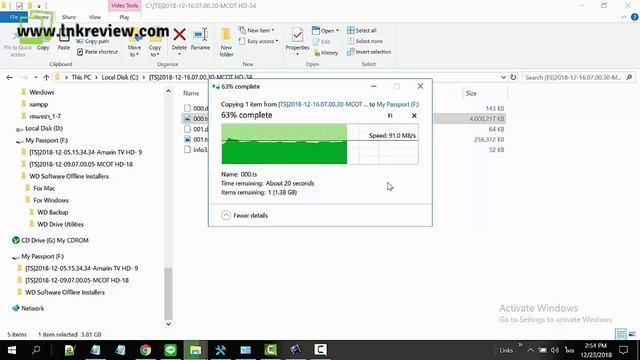This screenshot has height=360, width=640.
Task: Click Select all in ribbon
Action: tap(362, 30)
